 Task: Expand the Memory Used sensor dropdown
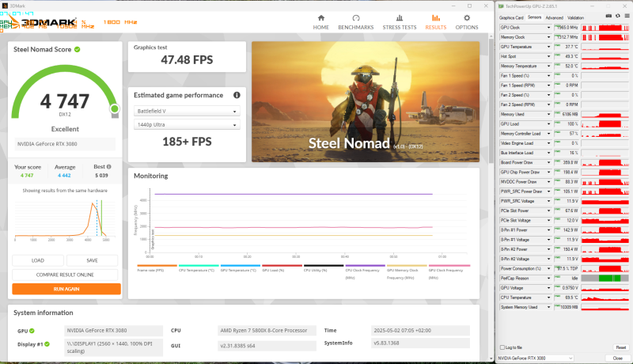point(548,114)
